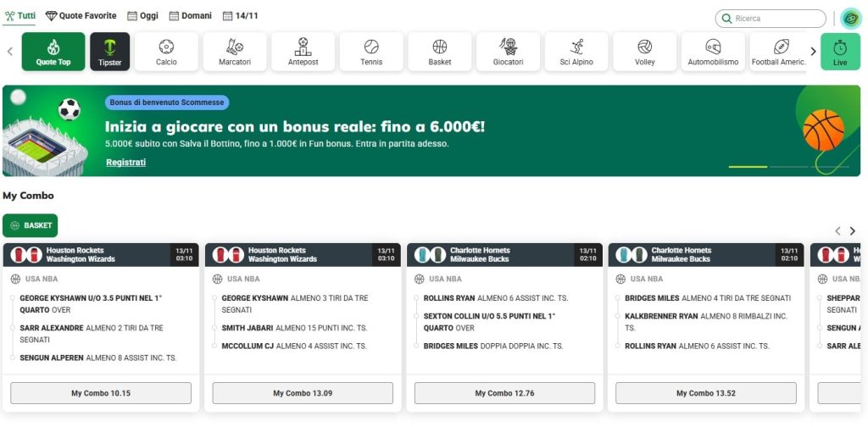
Task: Add the My Combo 10.15 bet
Action: click(101, 393)
